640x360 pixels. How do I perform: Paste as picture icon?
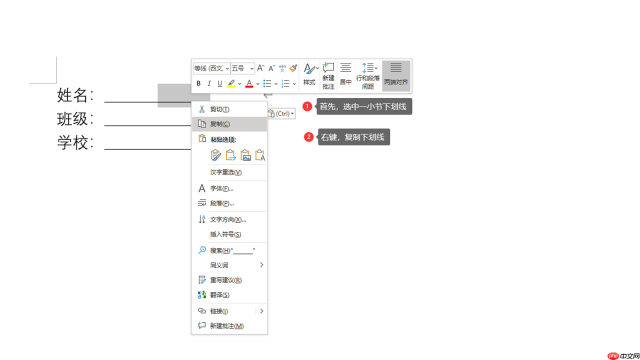click(245, 155)
